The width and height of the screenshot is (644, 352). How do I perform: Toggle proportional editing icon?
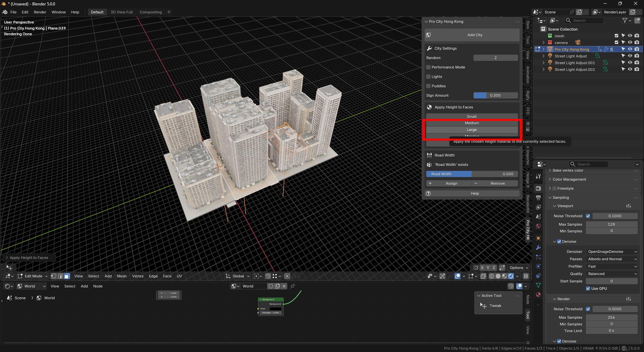point(287,276)
